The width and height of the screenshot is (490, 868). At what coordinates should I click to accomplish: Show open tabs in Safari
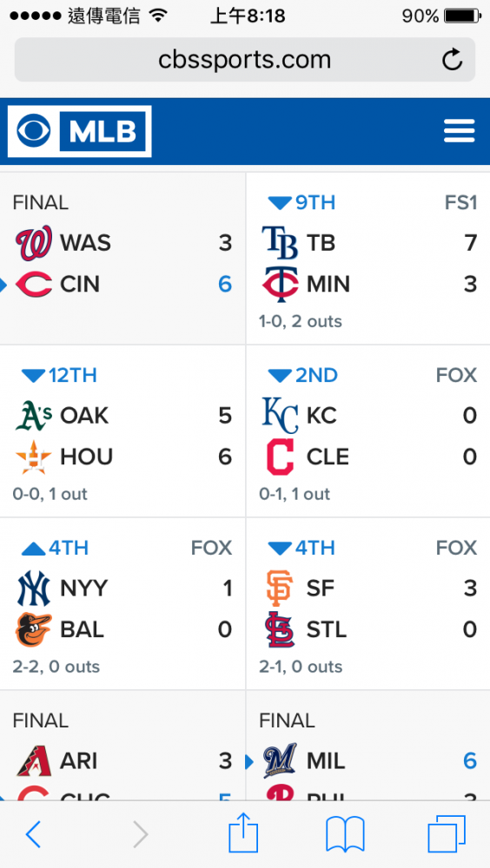click(447, 834)
